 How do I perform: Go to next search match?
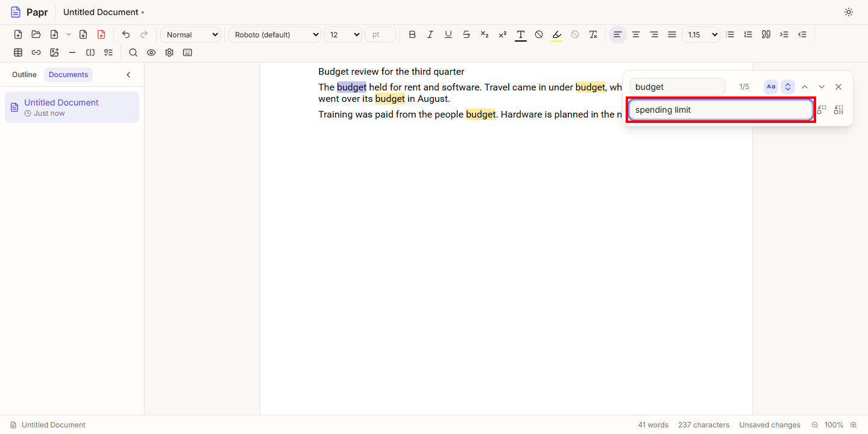[822, 87]
